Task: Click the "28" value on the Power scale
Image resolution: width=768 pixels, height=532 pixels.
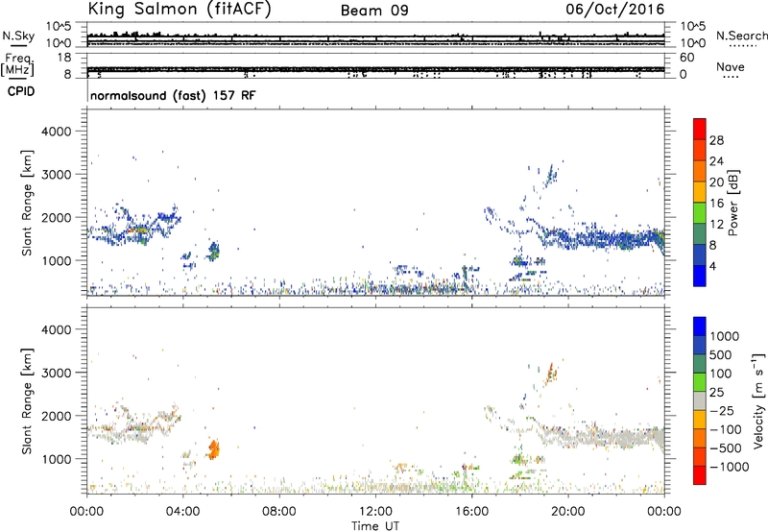Action: click(716, 140)
